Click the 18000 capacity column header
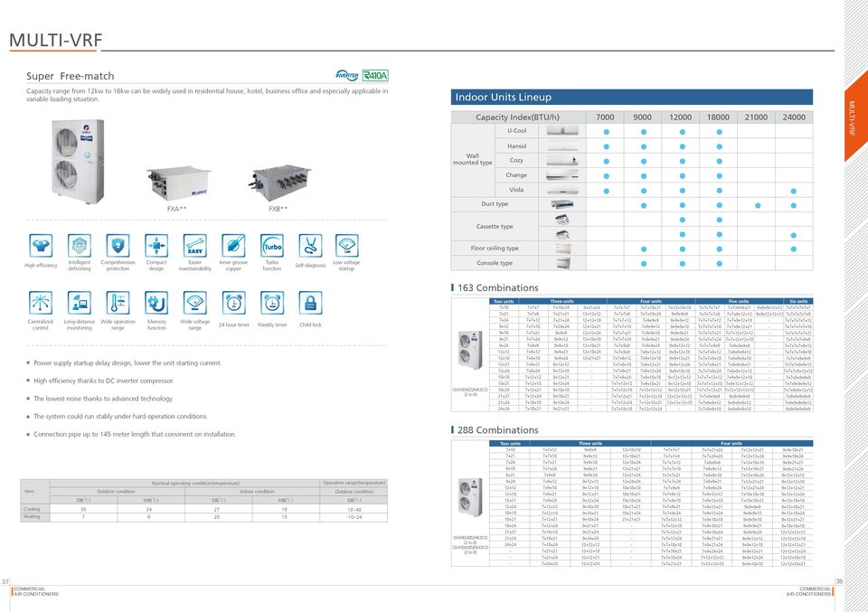 [x=718, y=118]
